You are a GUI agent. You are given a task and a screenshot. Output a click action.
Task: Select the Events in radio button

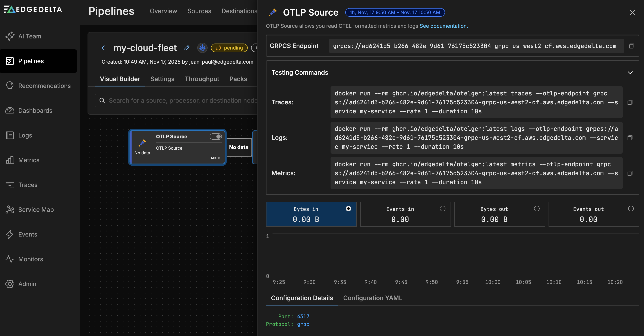442,209
